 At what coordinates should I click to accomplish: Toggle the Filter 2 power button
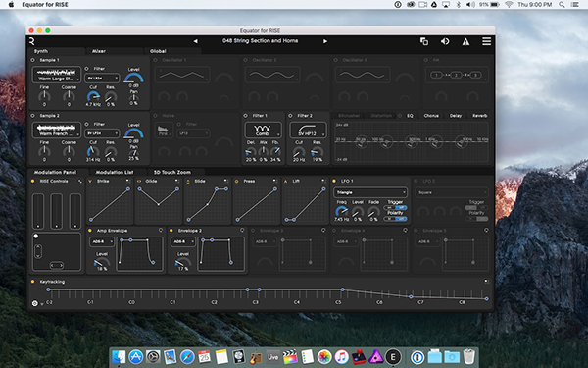(291, 116)
